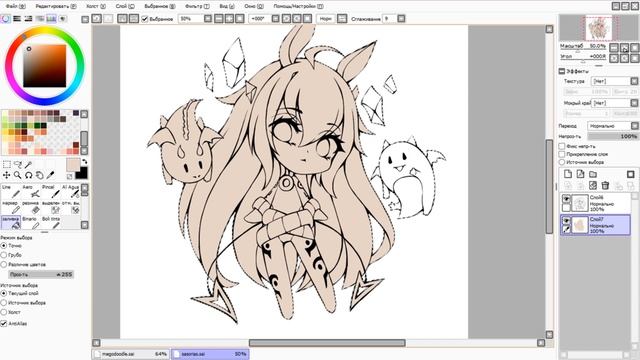Toggle the Прикрепление слоя checkbox
The height and width of the screenshot is (360, 640).
coord(562,154)
